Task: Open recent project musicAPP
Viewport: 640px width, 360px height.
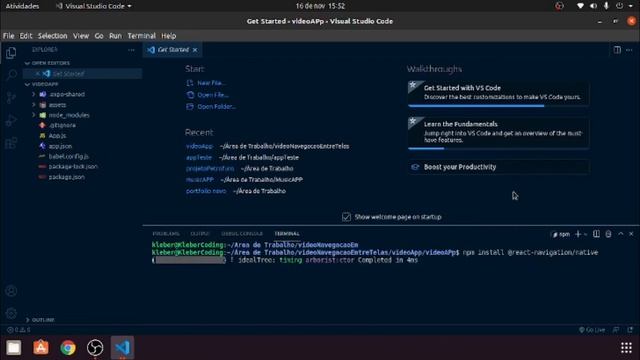Action: click(x=200, y=180)
